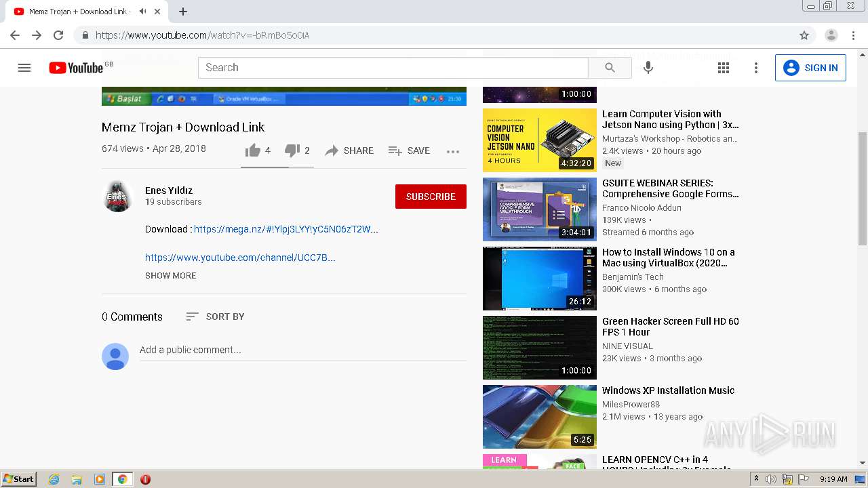Open Chrome profile avatar menu

(831, 35)
